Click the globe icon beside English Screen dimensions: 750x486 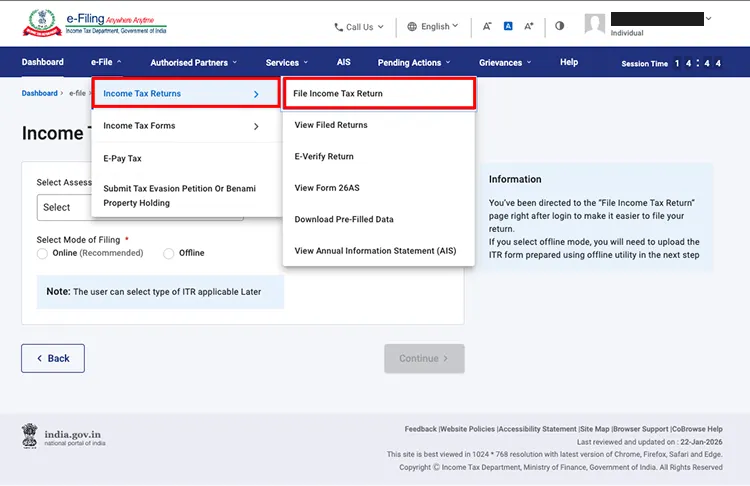pyautogui.click(x=412, y=26)
